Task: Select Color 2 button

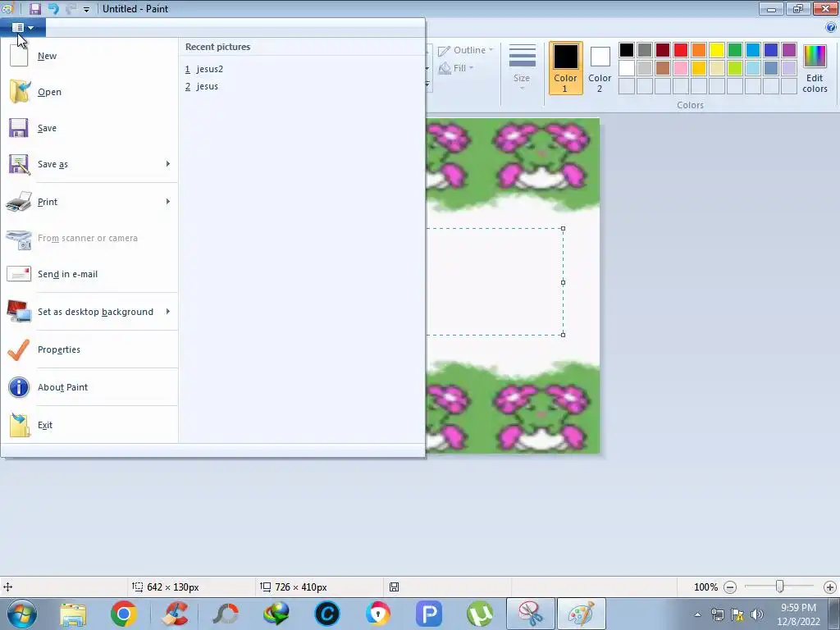Action: (600, 68)
